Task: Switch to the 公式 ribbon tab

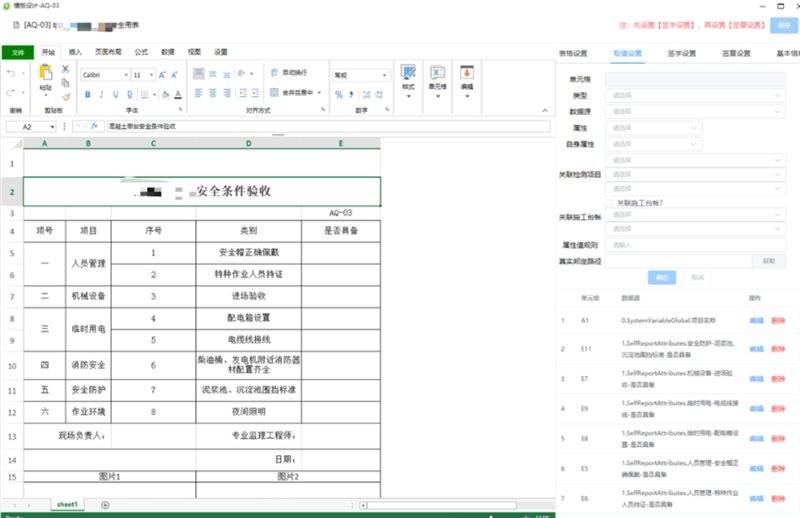Action: click(141, 52)
